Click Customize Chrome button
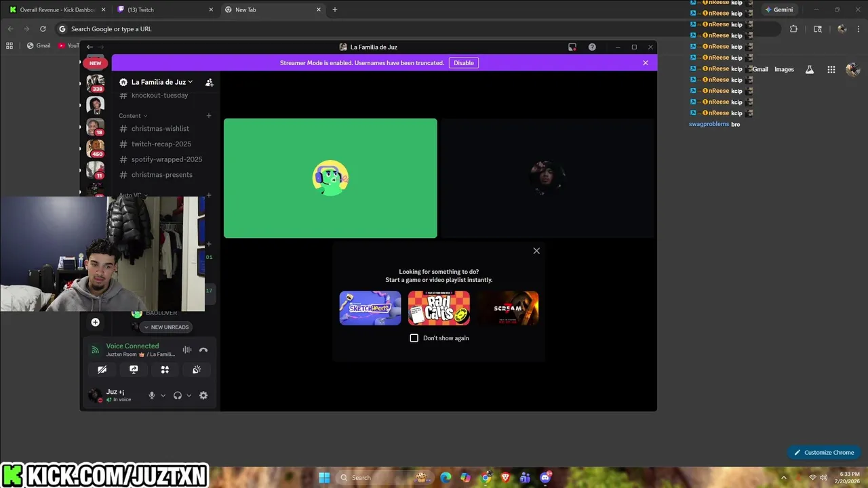 point(823,452)
